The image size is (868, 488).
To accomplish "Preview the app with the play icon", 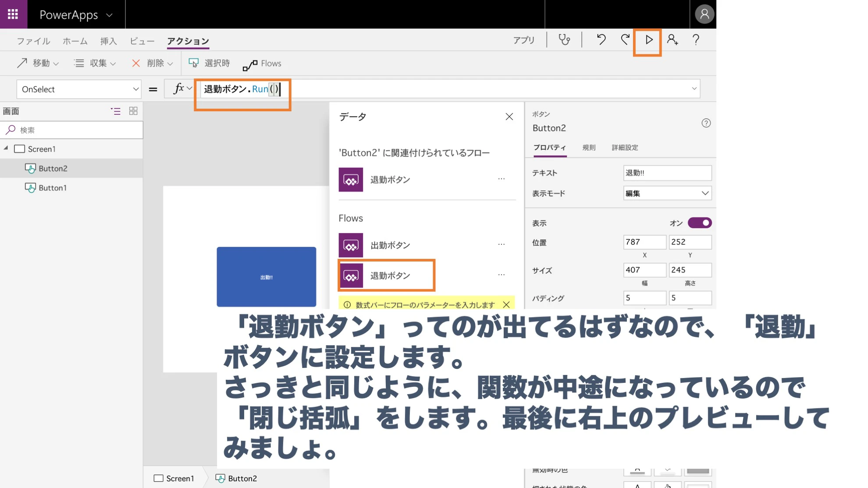I will click(x=649, y=40).
